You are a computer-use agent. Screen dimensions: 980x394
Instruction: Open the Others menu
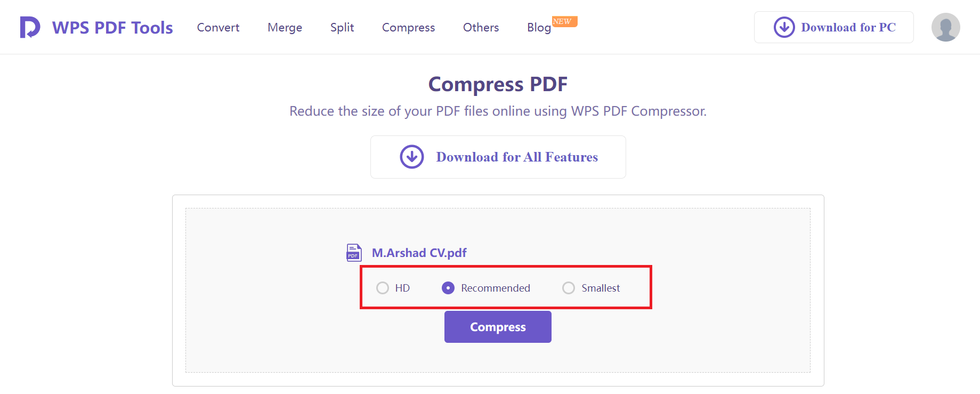click(x=480, y=27)
